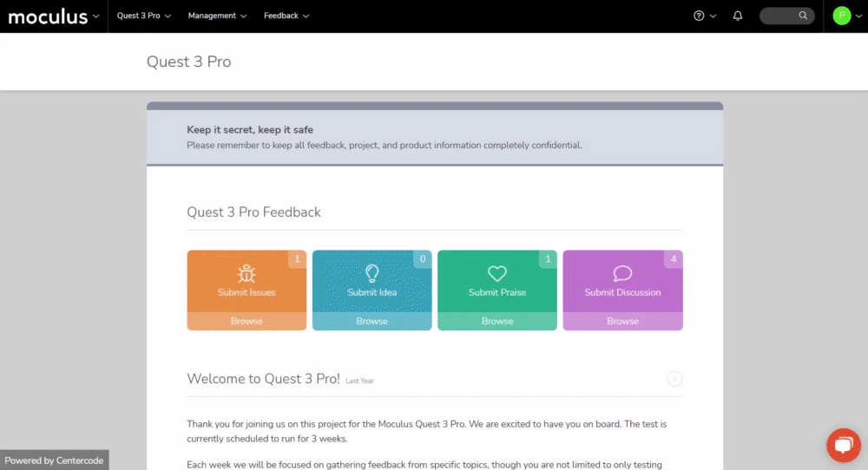The height and width of the screenshot is (470, 868).
Task: Open the Management menu
Action: click(x=217, y=16)
